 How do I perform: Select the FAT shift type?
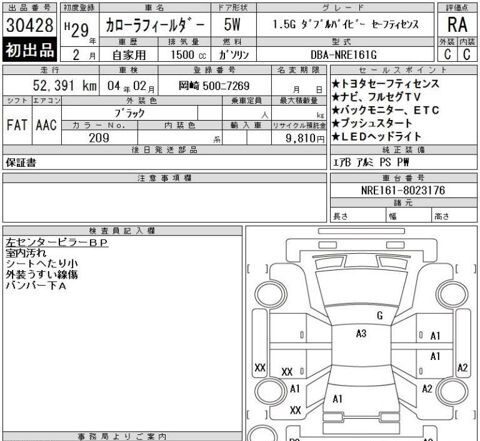[17, 125]
